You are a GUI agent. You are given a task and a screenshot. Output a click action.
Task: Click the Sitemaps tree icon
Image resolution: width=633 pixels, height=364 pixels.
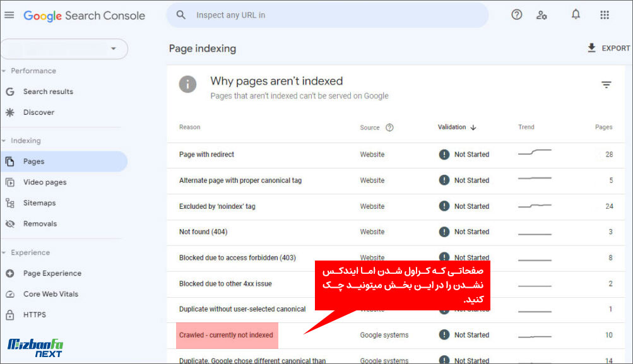click(x=10, y=203)
